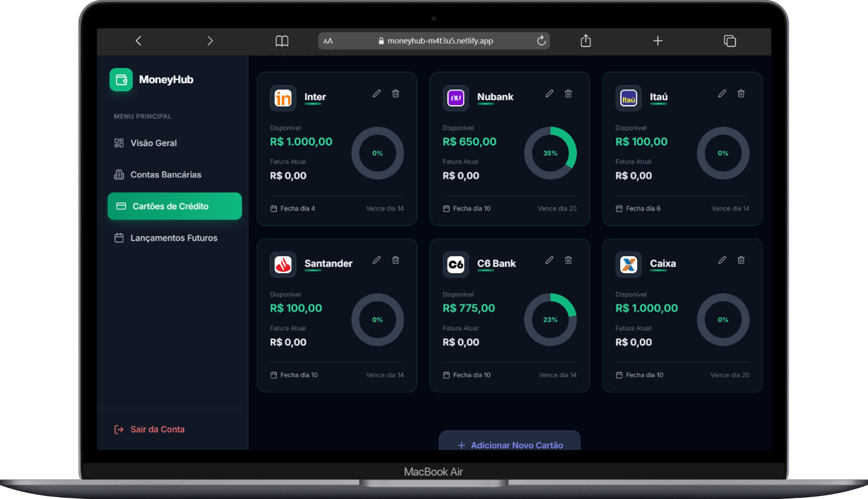Delete the Caixa card

point(741,260)
